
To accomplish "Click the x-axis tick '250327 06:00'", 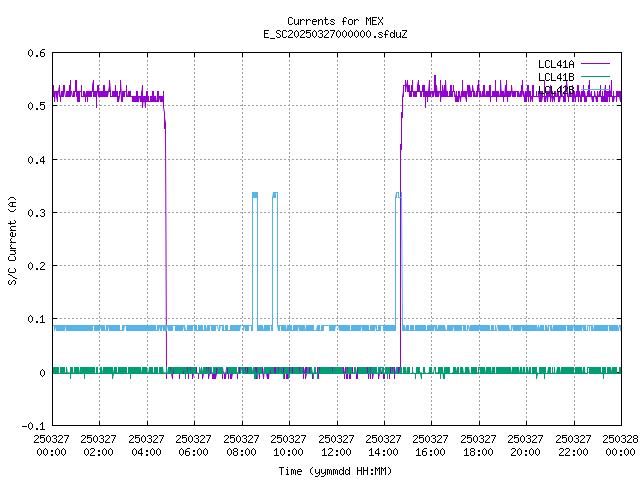I will (193, 445).
